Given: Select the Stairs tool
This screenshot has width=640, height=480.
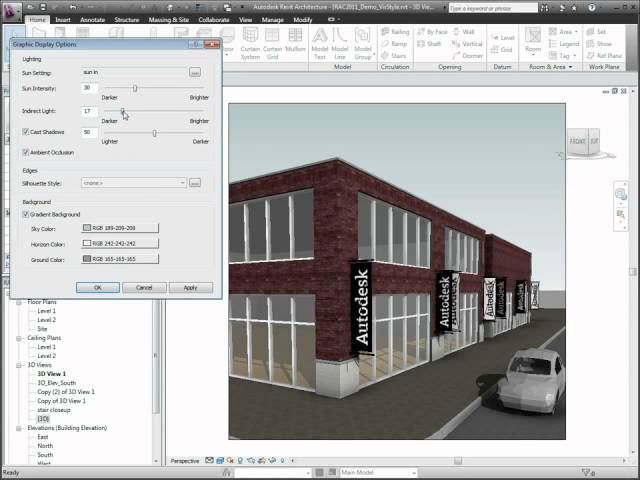Looking at the screenshot, I should pos(394,56).
